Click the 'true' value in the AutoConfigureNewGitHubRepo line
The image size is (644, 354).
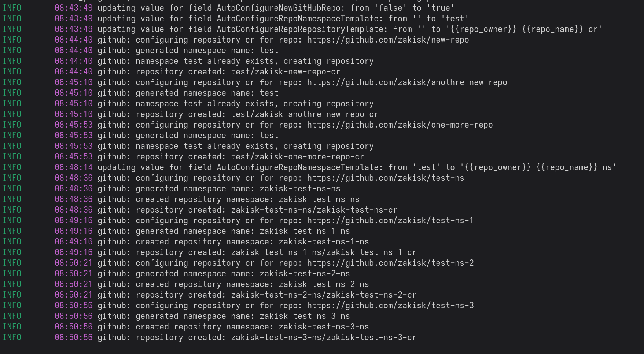pos(440,8)
